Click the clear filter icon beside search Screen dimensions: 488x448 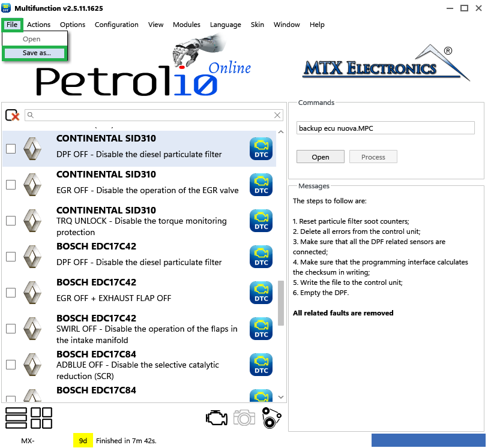12,115
